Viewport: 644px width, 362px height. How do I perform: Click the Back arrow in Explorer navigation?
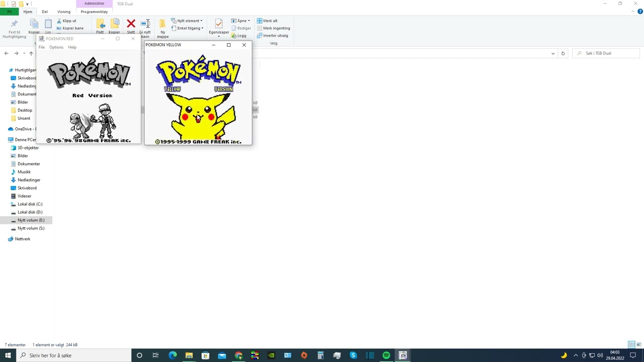click(x=6, y=53)
